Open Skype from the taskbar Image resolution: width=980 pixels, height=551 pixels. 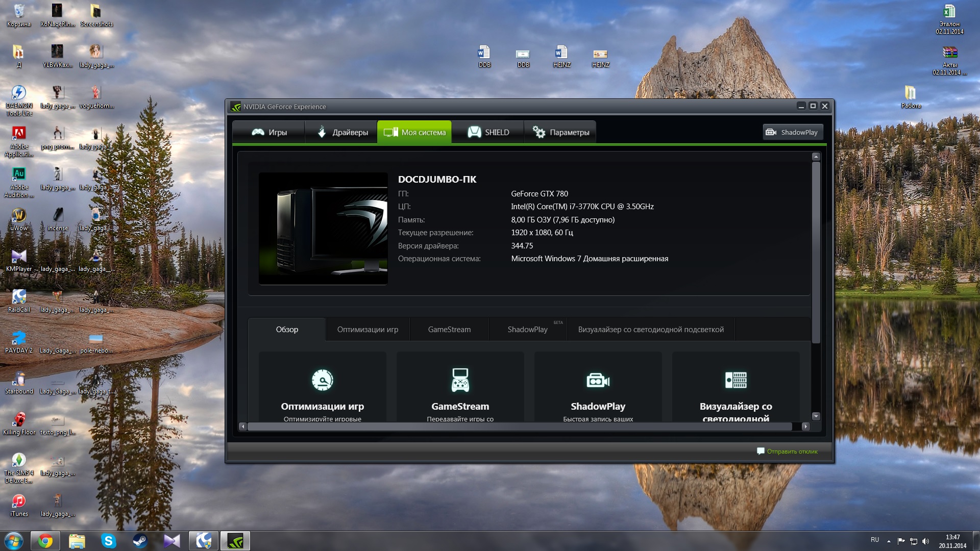[108, 541]
